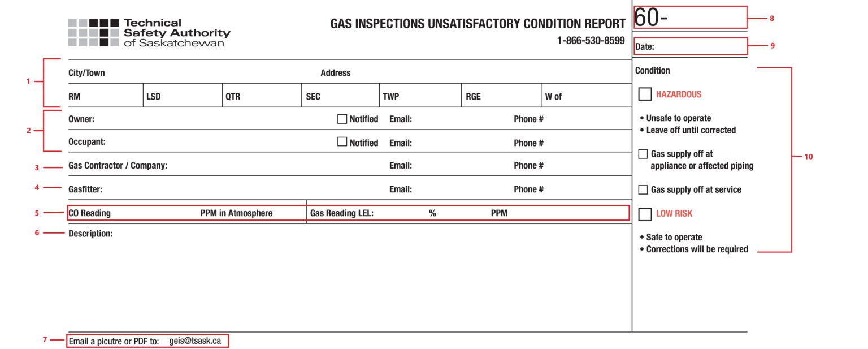Check Gas supply off at appliance box
This screenshot has width=868, height=349.
pos(643,154)
